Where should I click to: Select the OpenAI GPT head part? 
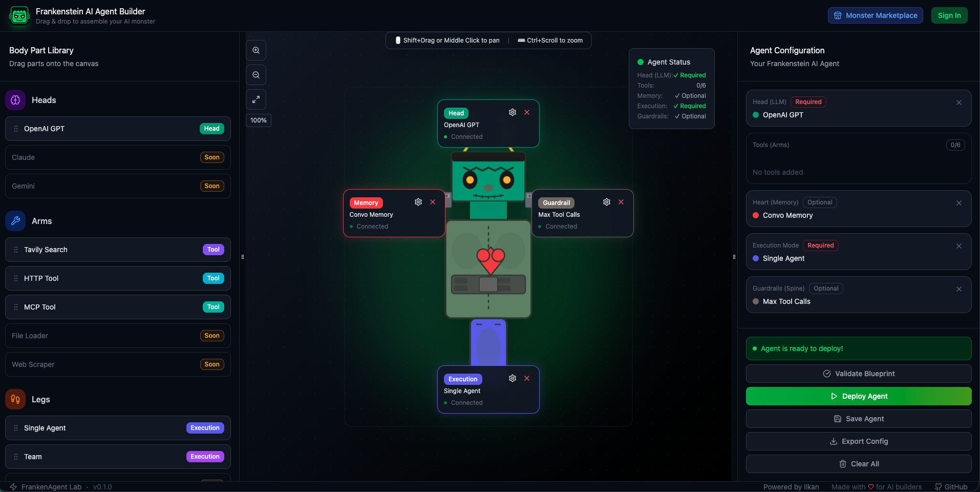pyautogui.click(x=118, y=129)
